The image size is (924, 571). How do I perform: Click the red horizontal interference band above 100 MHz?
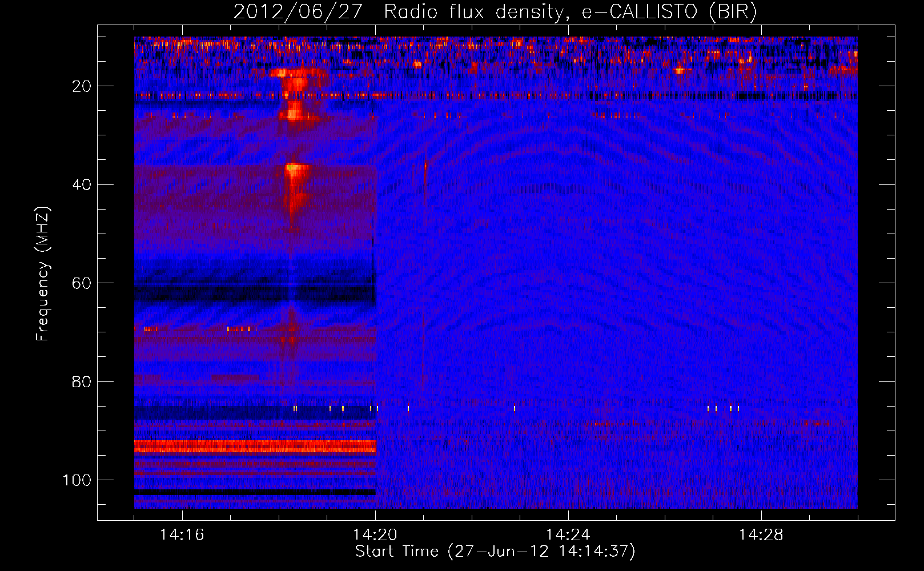pos(255,447)
